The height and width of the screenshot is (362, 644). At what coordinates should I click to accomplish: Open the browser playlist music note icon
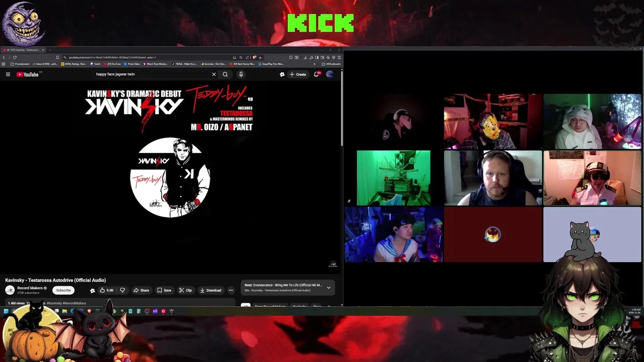point(311,57)
